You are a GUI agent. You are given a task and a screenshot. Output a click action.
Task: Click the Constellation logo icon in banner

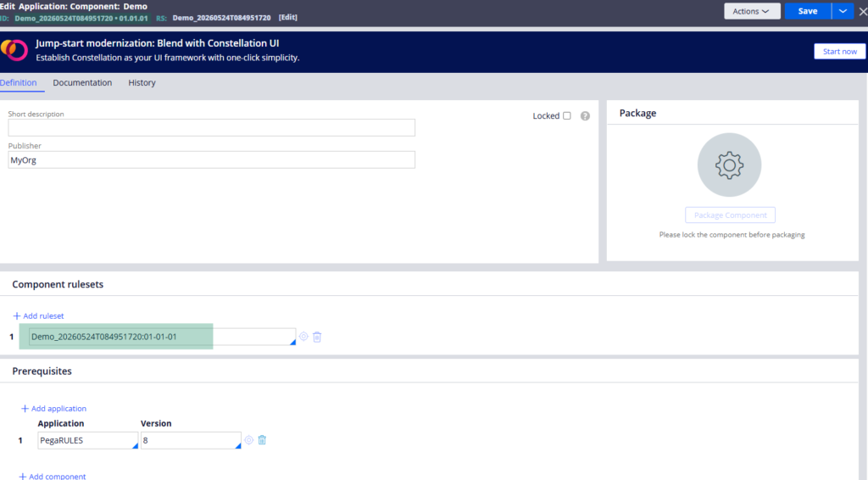pyautogui.click(x=14, y=50)
